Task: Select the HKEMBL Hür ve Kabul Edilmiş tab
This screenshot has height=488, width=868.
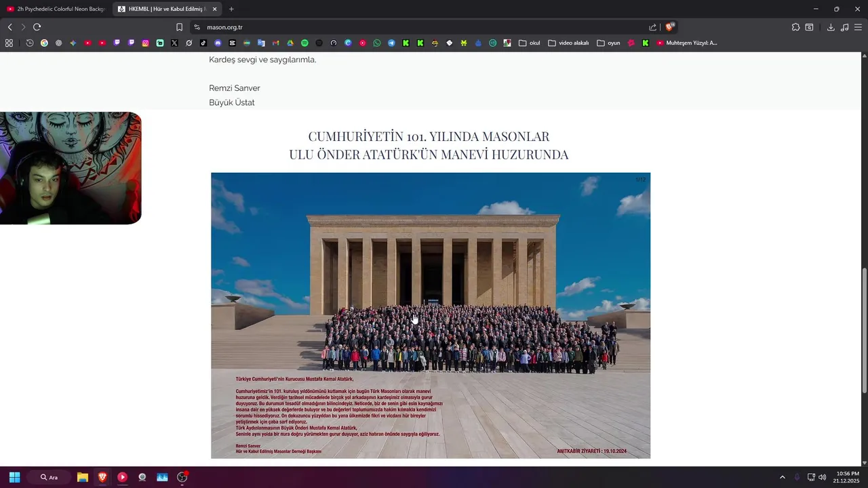Action: click(x=161, y=9)
